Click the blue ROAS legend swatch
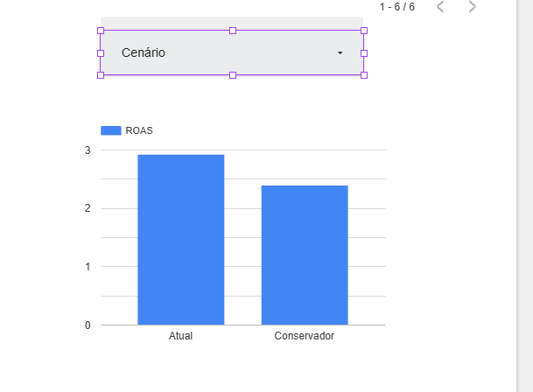Screen dimensions: 533x392 pos(110,130)
